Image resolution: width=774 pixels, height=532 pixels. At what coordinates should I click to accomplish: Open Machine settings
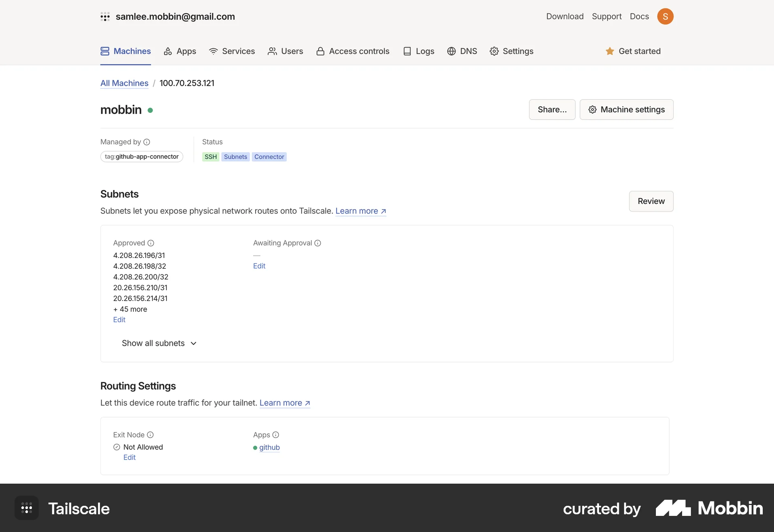click(626, 109)
